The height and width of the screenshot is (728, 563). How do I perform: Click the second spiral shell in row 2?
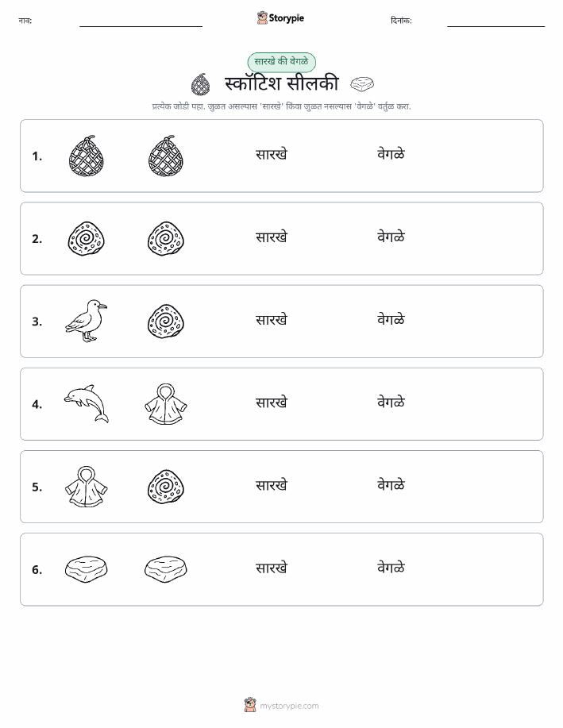tap(166, 239)
